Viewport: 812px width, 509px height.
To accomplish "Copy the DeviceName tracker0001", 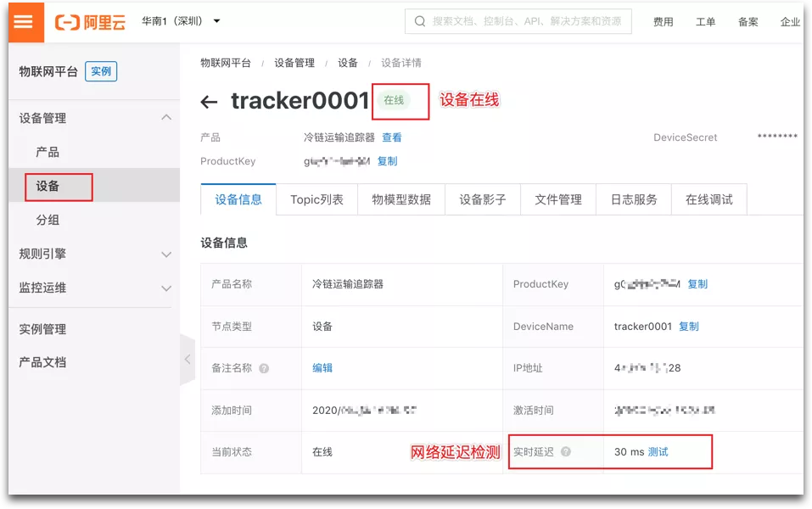I will point(689,327).
